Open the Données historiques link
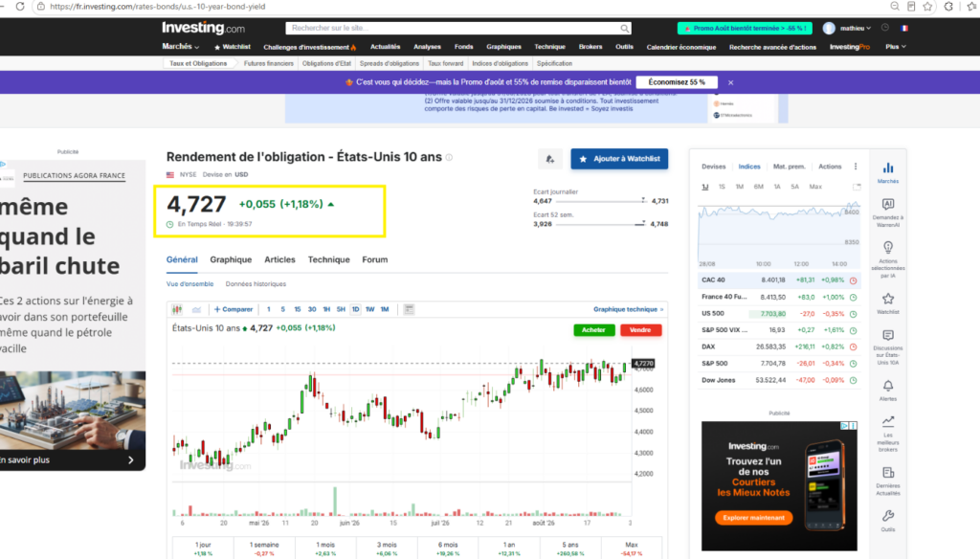 [256, 284]
